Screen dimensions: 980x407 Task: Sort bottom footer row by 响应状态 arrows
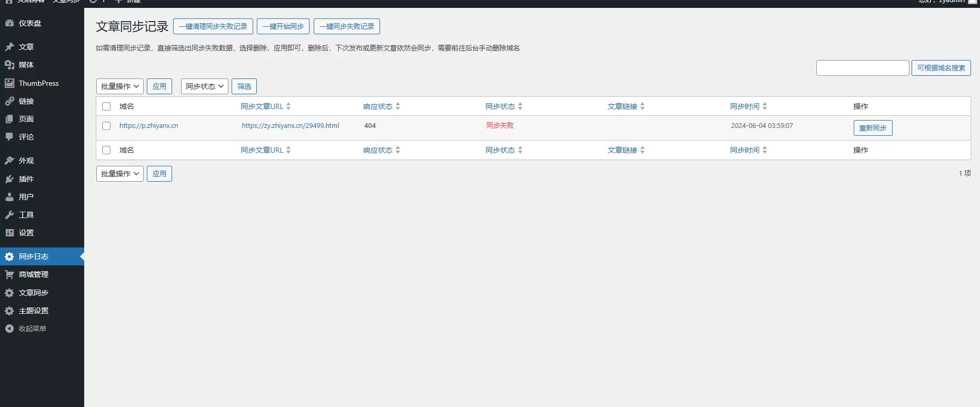tap(398, 150)
